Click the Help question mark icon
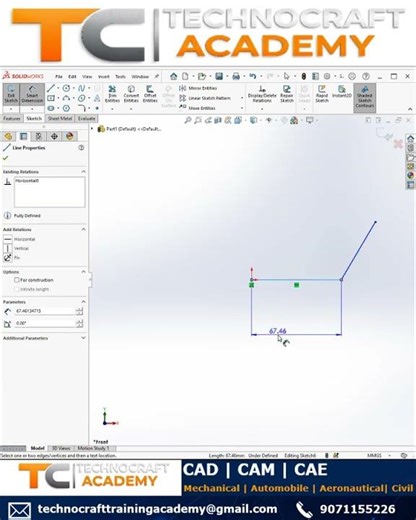Screen dimensions: 416x520 click(366, 76)
